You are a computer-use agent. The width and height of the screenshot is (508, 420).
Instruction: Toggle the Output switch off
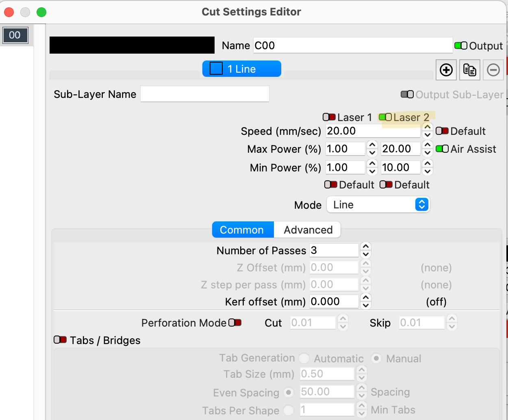(460, 46)
